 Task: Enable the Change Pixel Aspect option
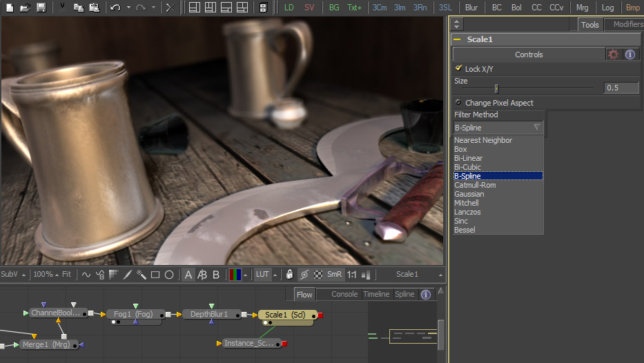458,102
